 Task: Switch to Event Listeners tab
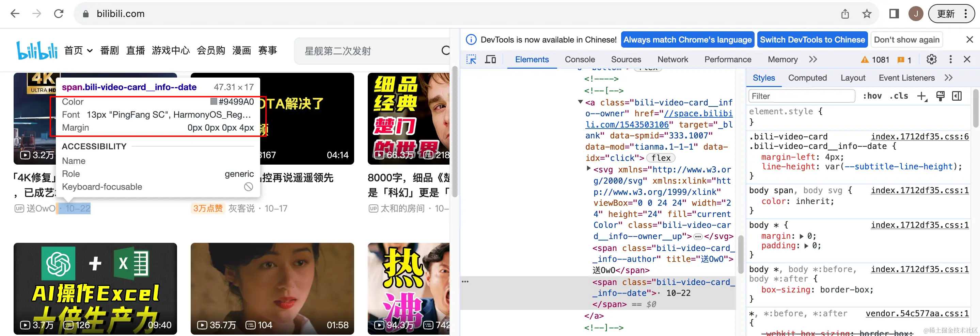(906, 78)
